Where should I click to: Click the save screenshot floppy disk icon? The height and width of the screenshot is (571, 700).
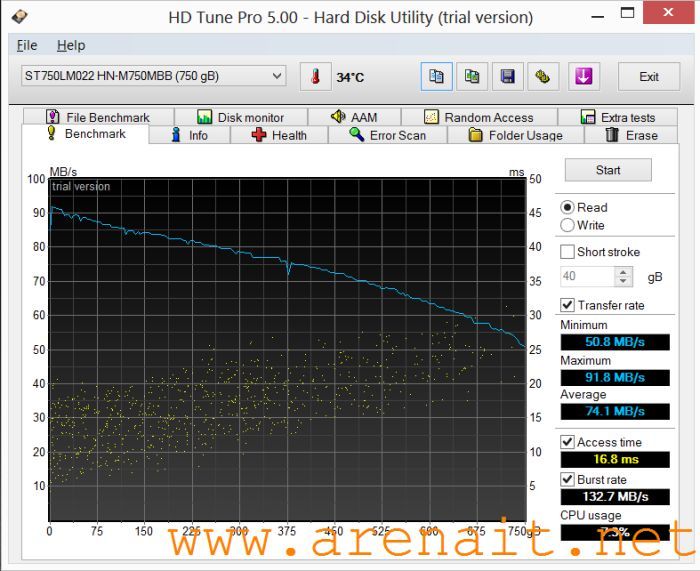tap(507, 77)
